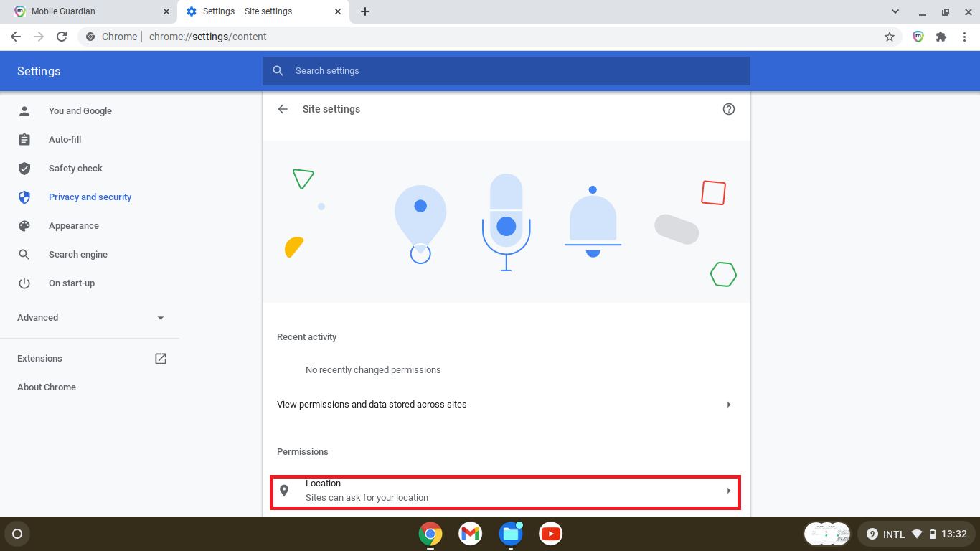The height and width of the screenshot is (551, 980).
Task: Select Privacy and security in sidebar
Action: tap(90, 197)
